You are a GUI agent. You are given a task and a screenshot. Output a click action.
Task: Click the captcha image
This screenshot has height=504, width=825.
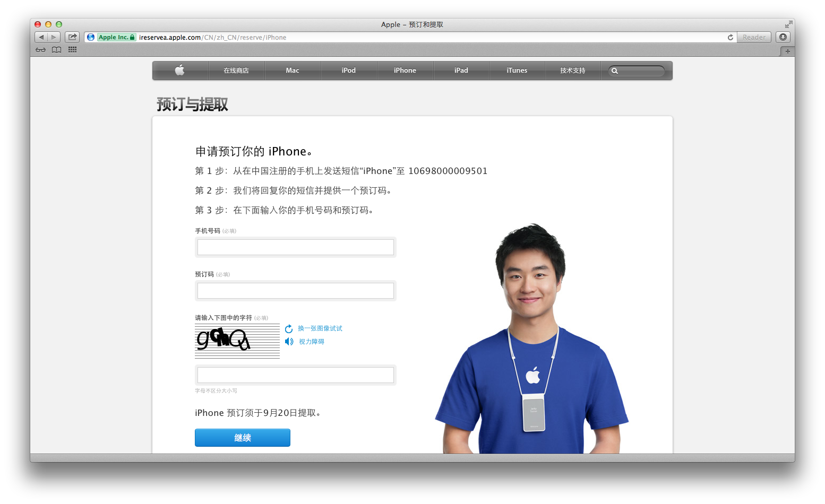coord(237,341)
